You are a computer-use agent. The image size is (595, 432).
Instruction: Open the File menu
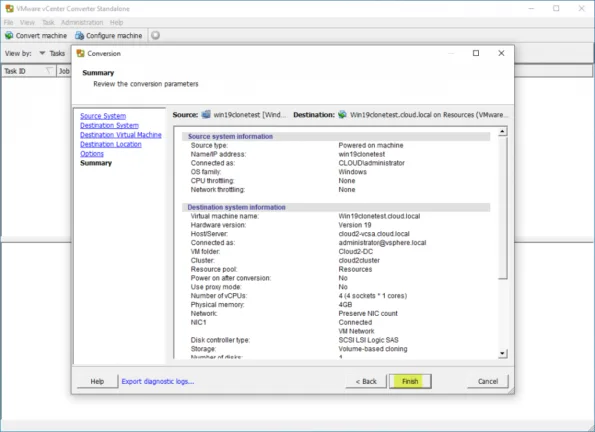(8, 22)
